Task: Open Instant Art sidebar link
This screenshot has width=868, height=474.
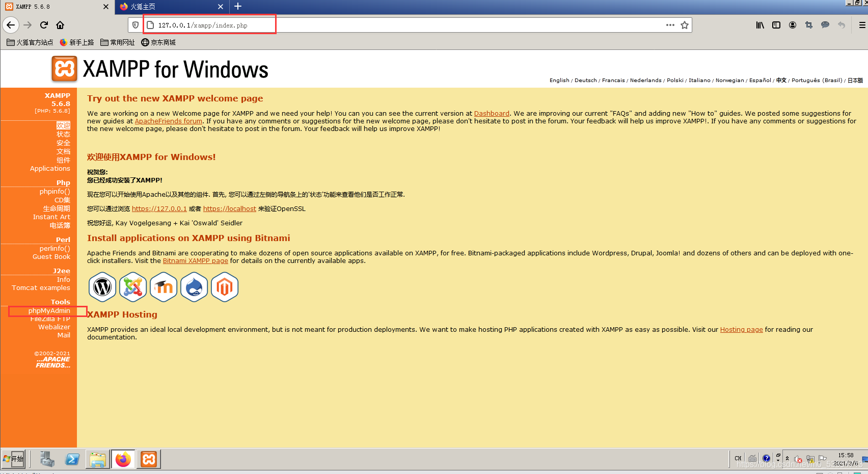Action: pyautogui.click(x=51, y=217)
